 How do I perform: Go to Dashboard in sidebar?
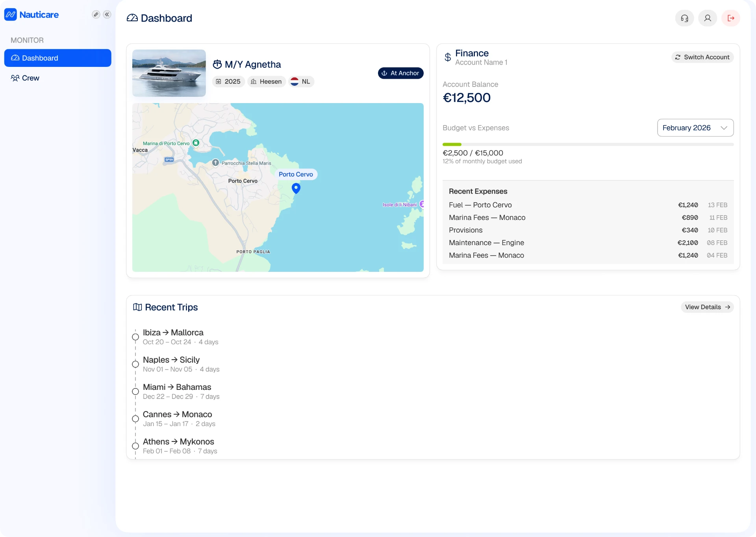click(58, 58)
